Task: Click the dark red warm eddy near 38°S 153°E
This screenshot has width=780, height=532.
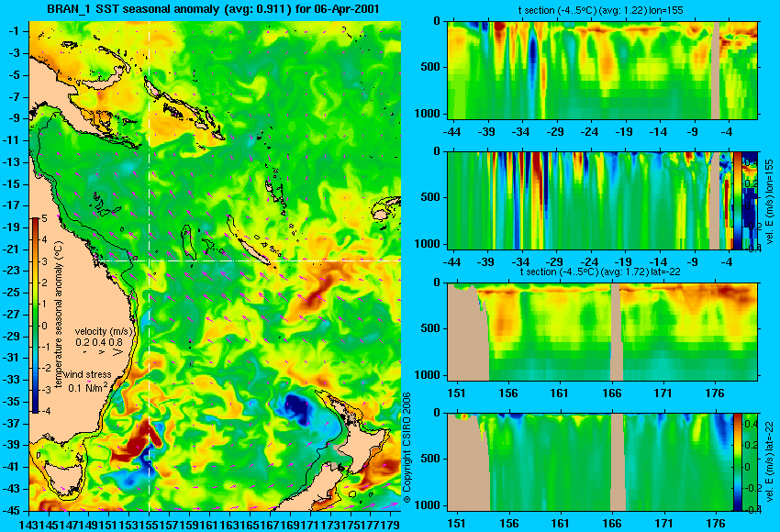Action: point(137,442)
